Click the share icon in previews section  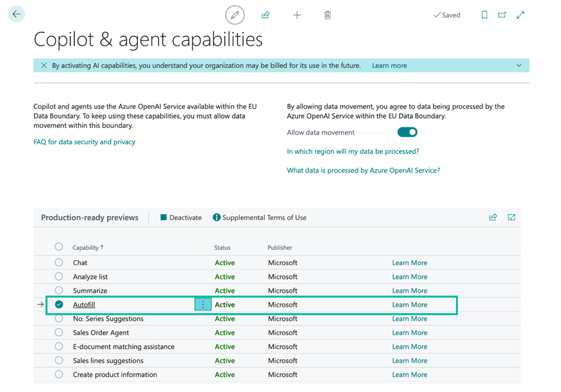[x=493, y=217]
